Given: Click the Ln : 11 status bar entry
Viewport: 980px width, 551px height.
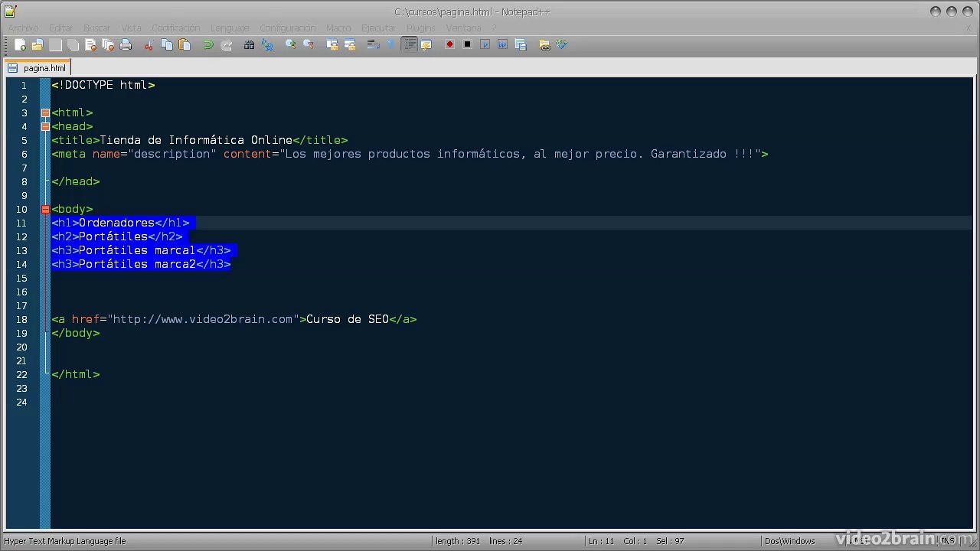Looking at the screenshot, I should pyautogui.click(x=601, y=541).
